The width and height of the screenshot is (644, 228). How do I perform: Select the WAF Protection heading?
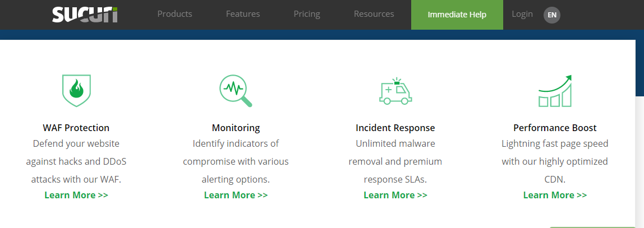pos(76,128)
